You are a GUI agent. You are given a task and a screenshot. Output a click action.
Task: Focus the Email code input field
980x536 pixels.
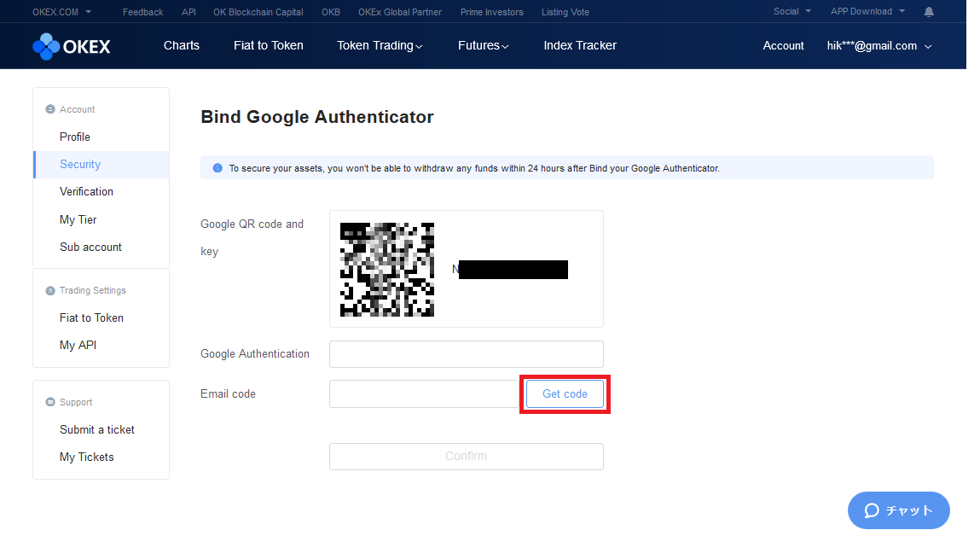[x=425, y=394]
